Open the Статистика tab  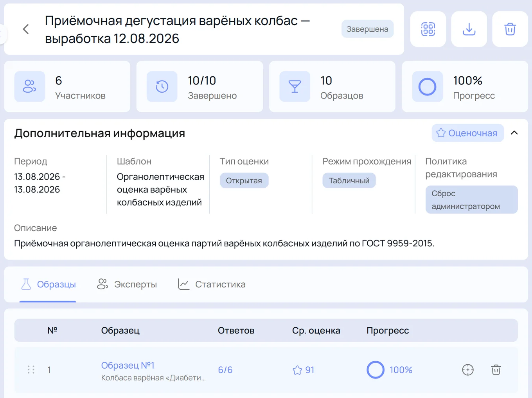tap(212, 284)
